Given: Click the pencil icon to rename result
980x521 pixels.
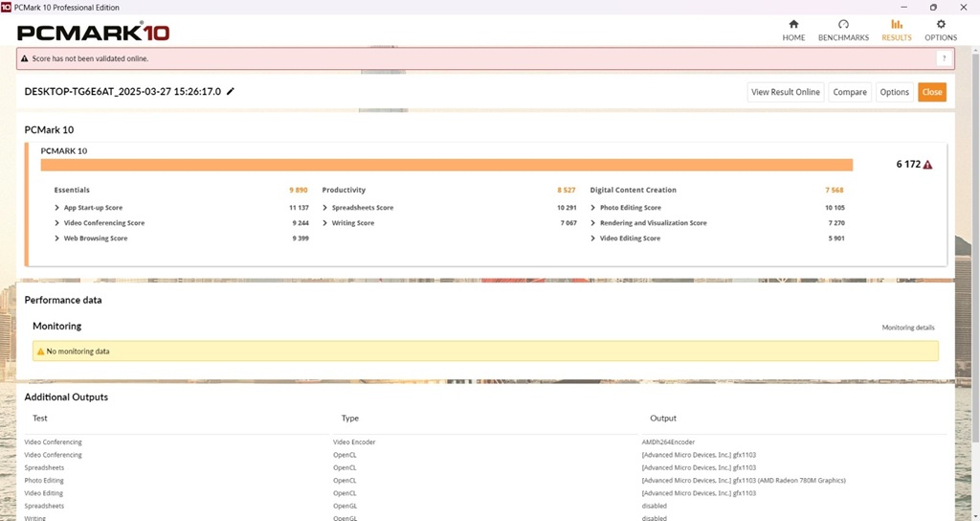Looking at the screenshot, I should pos(230,91).
